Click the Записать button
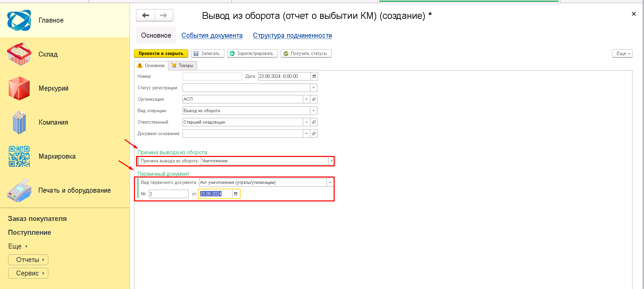The image size is (644, 289). [207, 54]
